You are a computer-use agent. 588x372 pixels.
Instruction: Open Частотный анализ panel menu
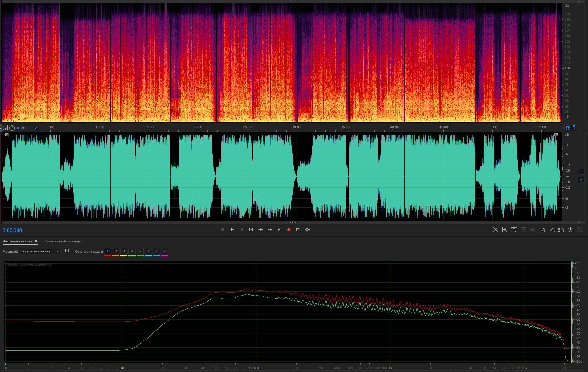click(x=36, y=241)
